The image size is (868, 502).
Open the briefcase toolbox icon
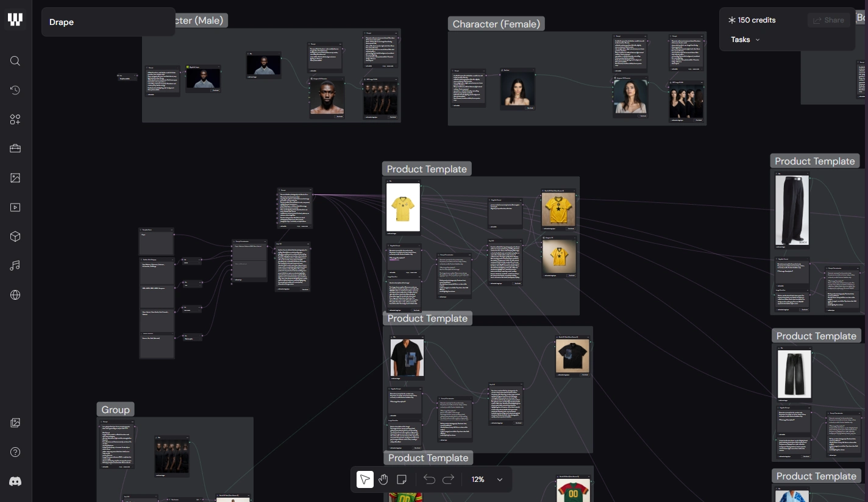point(15,149)
